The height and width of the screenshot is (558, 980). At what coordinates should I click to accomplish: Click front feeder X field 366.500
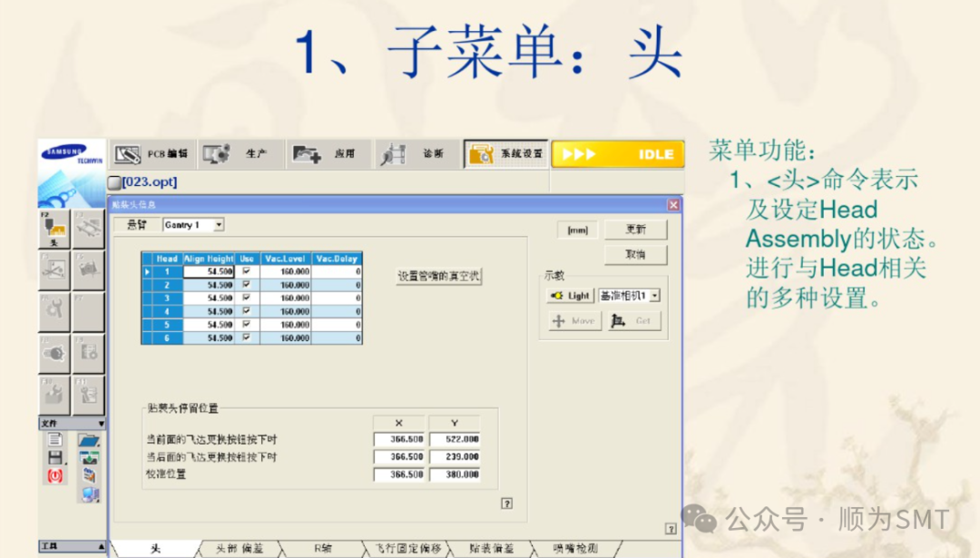pos(398,439)
